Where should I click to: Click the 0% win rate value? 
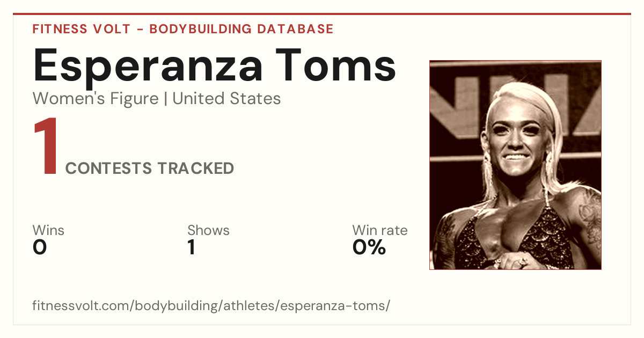coord(369,247)
